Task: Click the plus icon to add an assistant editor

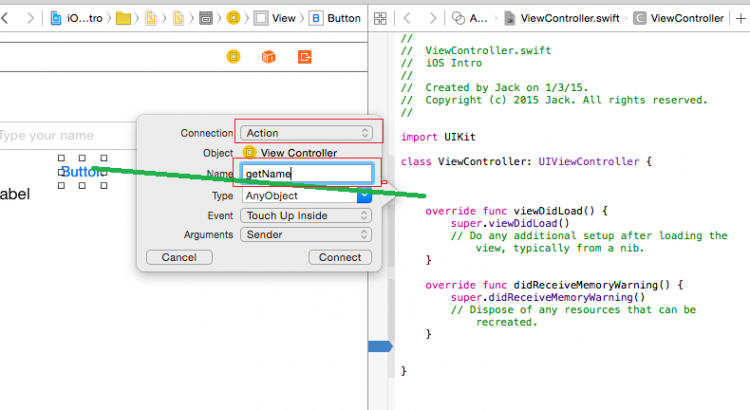Action: coord(740,18)
